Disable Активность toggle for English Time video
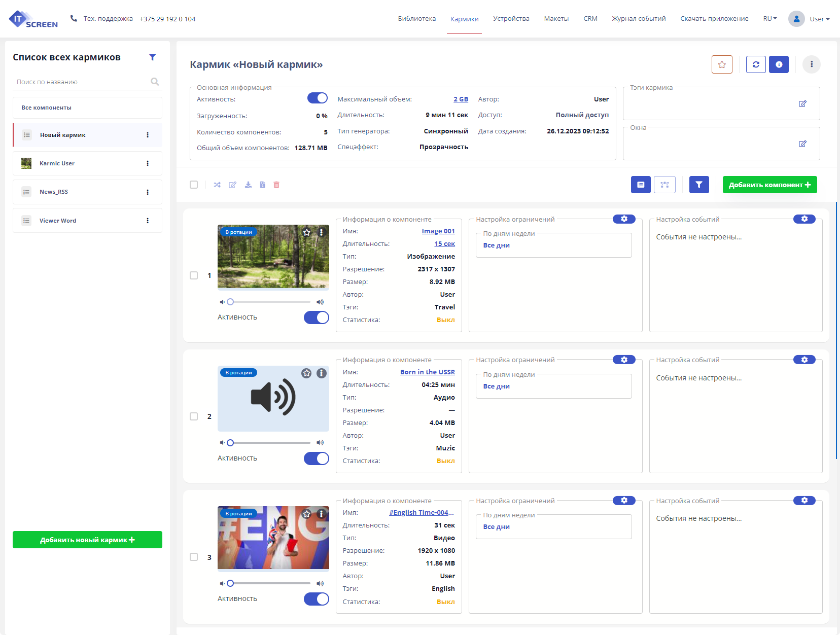Viewport: 840px width, 635px height. click(317, 599)
